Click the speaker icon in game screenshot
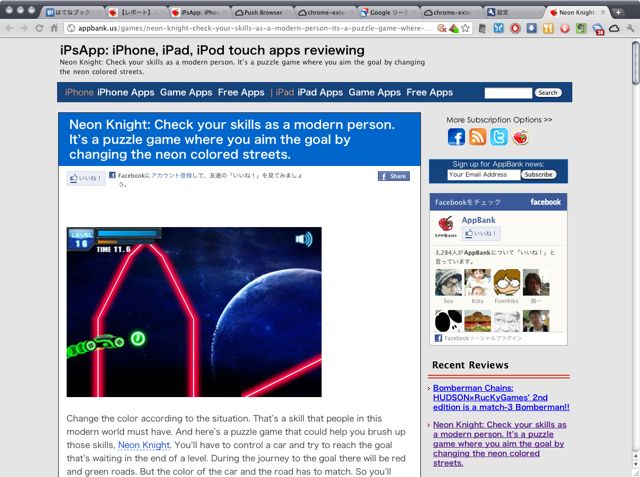Screen dimensions: 640x477 pyautogui.click(x=304, y=239)
